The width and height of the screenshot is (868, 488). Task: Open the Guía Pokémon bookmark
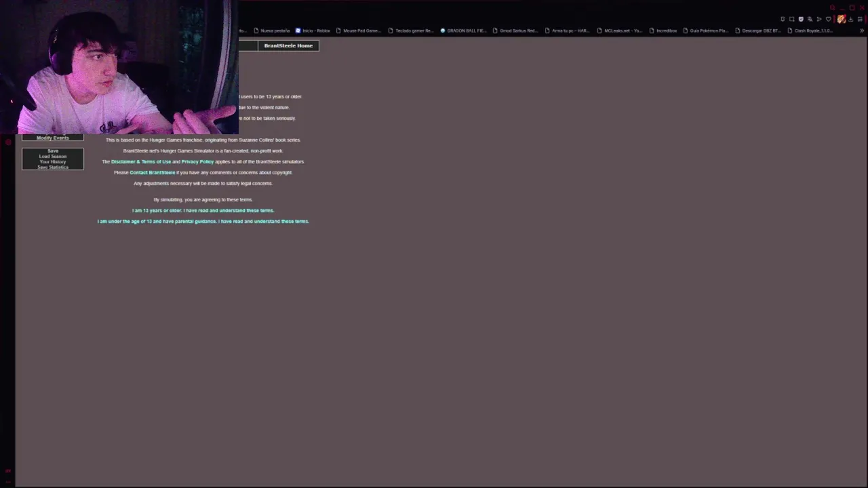click(x=706, y=30)
